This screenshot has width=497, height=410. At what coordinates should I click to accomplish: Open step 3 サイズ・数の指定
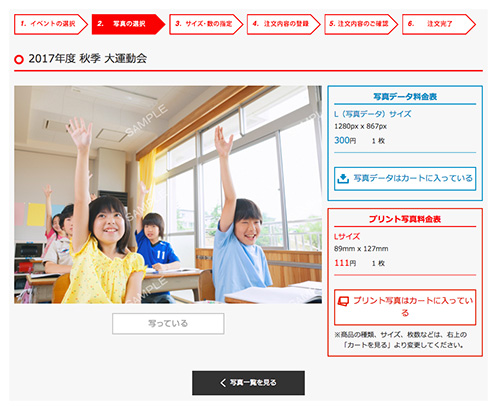click(206, 24)
